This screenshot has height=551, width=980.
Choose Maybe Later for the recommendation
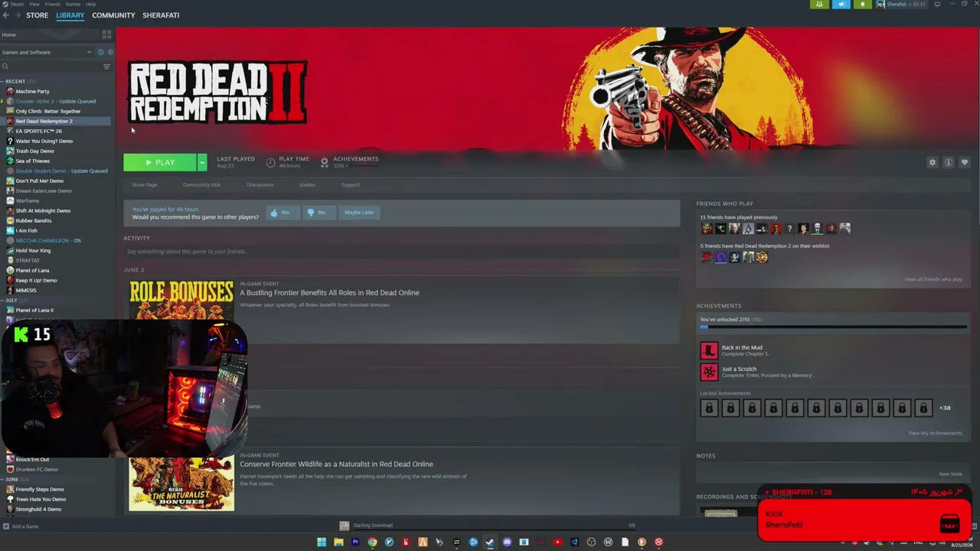click(x=359, y=213)
